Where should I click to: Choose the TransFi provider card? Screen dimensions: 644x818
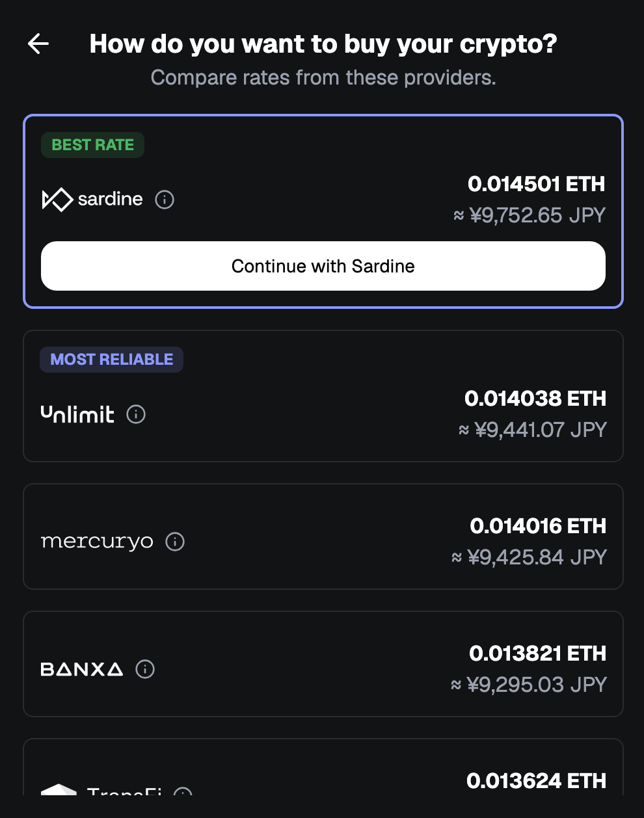(323, 767)
